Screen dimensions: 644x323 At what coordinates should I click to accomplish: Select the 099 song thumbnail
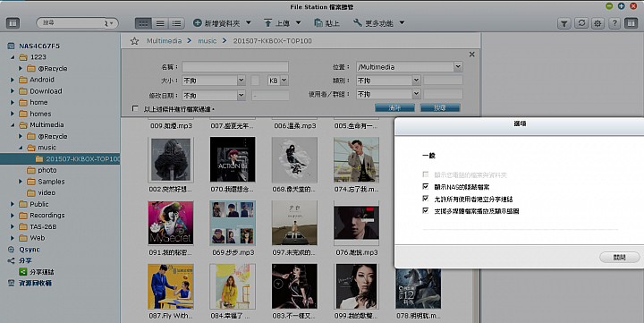[x=357, y=286]
